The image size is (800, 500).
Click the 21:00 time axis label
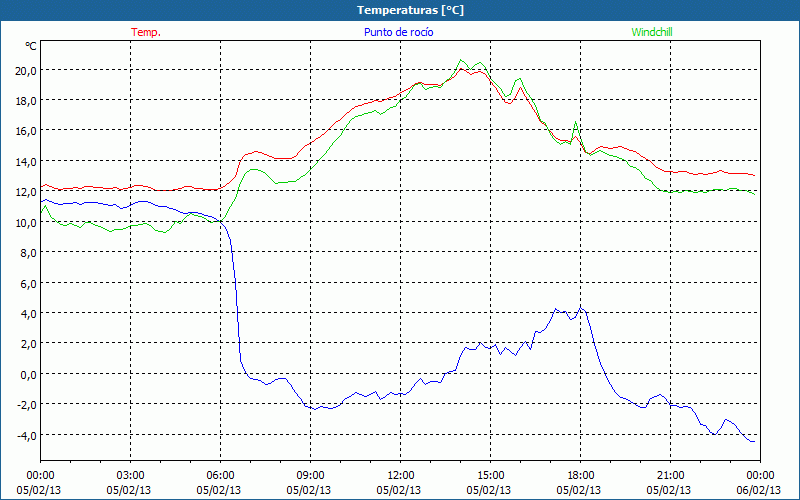point(670,476)
